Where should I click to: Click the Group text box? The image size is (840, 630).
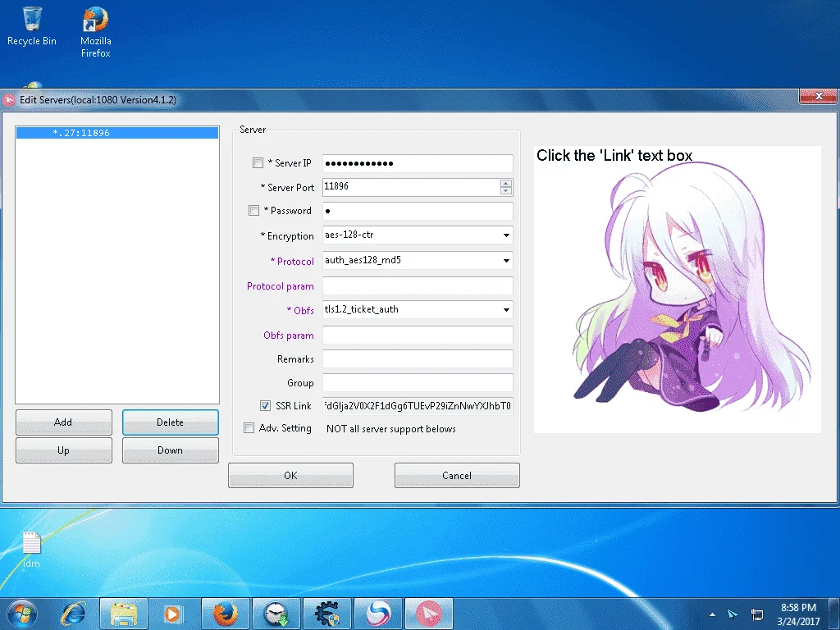(418, 382)
